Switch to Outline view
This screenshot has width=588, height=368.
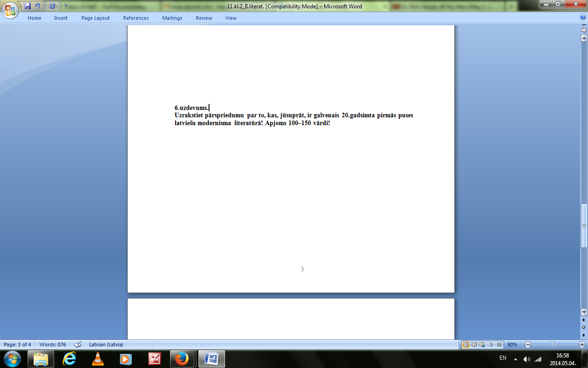tap(491, 345)
